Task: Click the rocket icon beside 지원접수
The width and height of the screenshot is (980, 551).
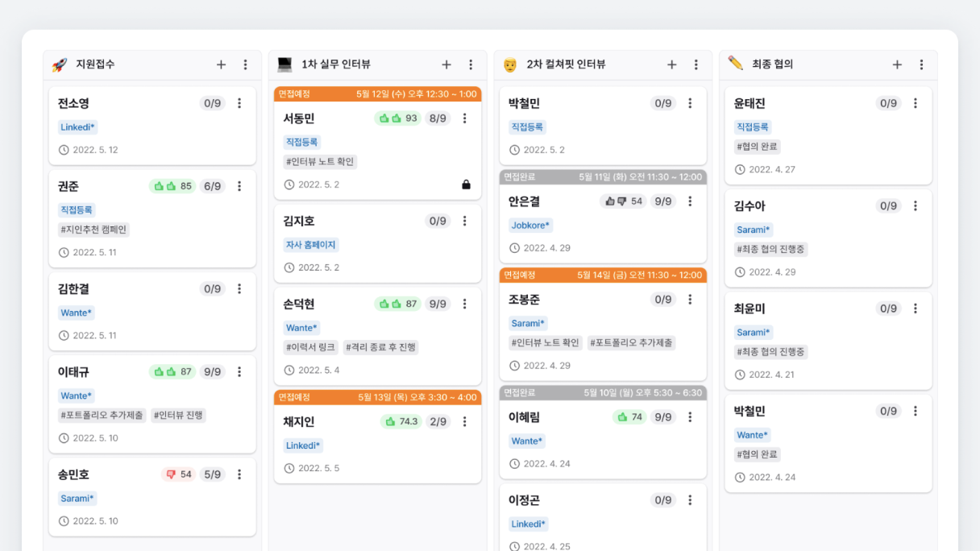Action: click(x=59, y=64)
